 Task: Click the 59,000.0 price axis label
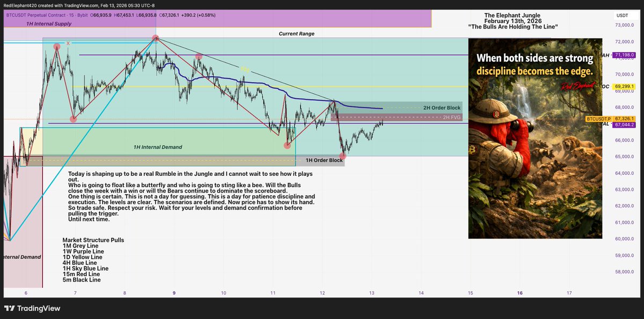(625, 255)
